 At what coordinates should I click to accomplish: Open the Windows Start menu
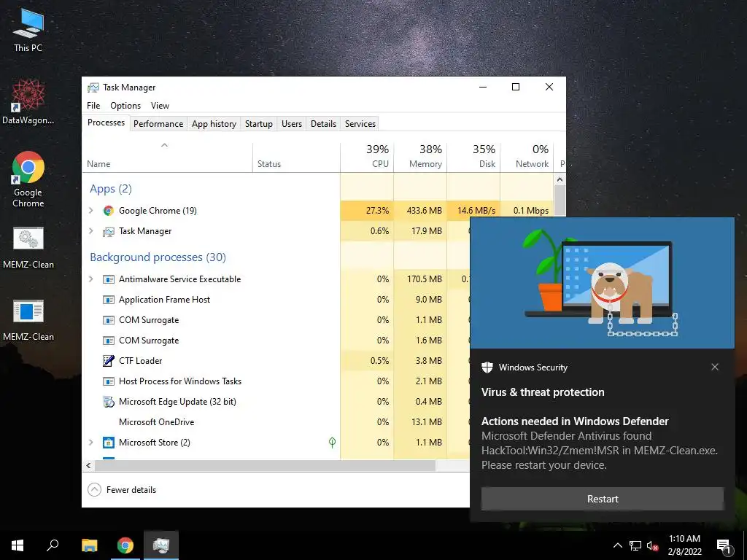(18, 545)
